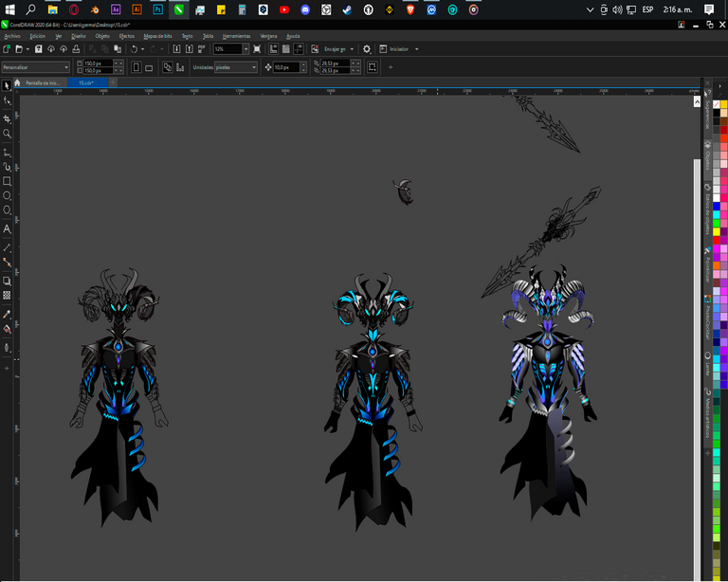Toggle treat all objects as filled button
Screen dimensions: 728x582
(x=372, y=67)
